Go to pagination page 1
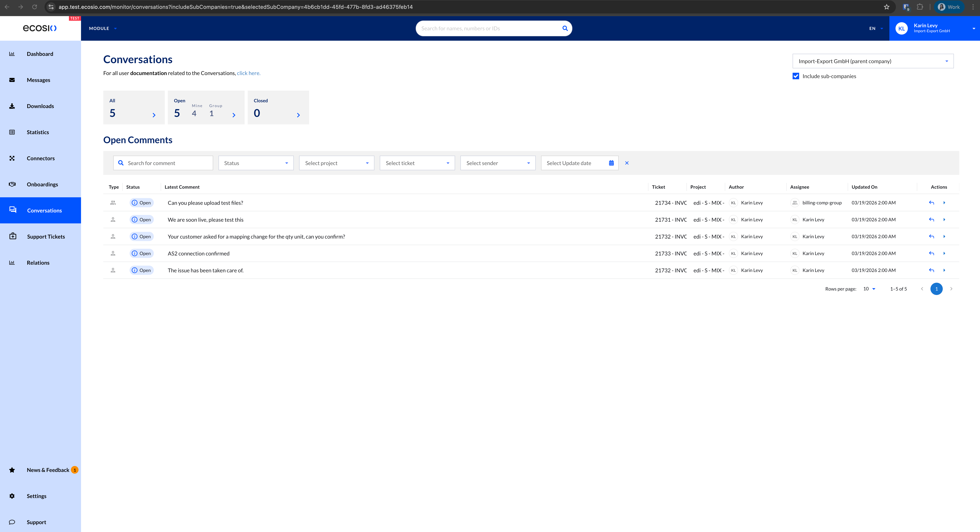 936,289
